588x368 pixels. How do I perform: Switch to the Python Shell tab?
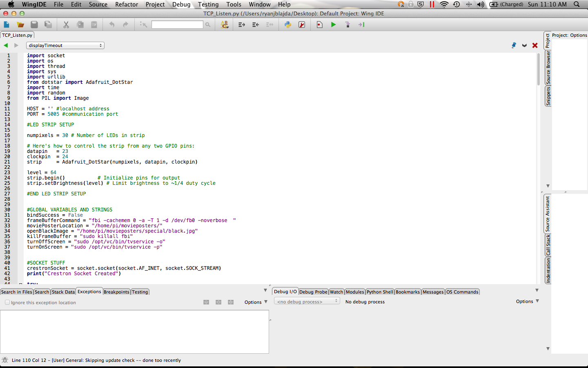pyautogui.click(x=380, y=292)
